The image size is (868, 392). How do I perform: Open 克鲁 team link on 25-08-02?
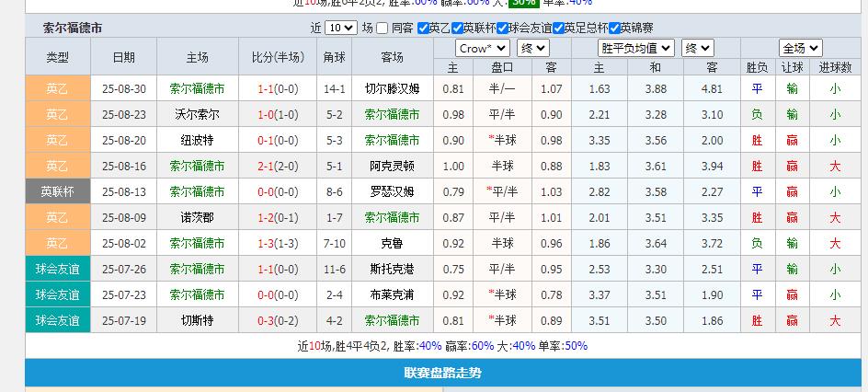click(x=392, y=244)
